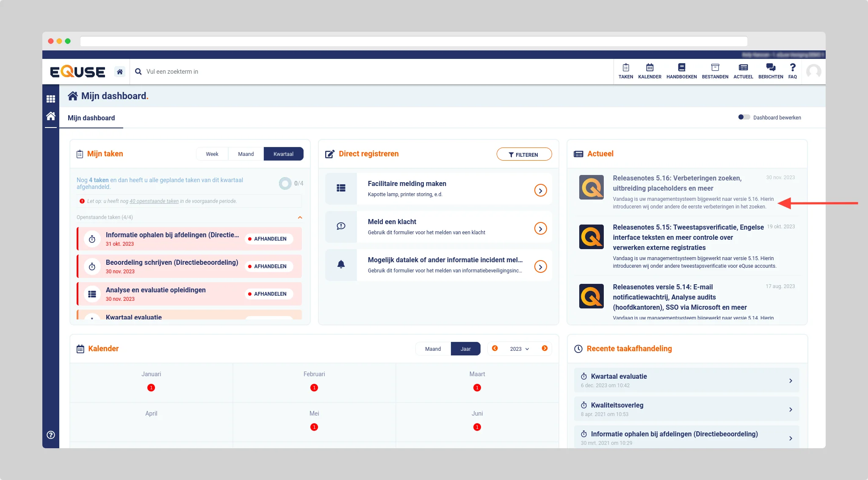Screen dimensions: 868x480
Task: Open the Taken icon in top navigation
Action: [625, 71]
